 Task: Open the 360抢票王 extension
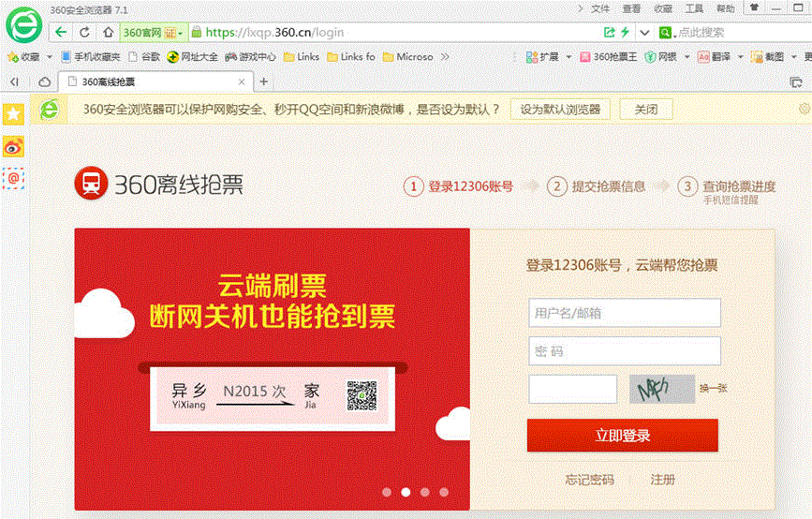tap(609, 56)
